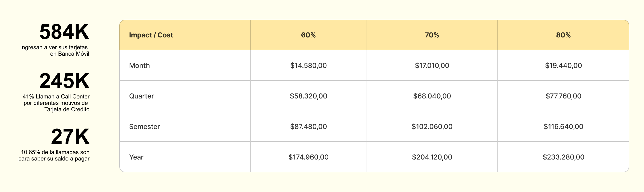Viewport: 644px width, 192px height.
Task: Click the Year row label
Action: [185, 157]
